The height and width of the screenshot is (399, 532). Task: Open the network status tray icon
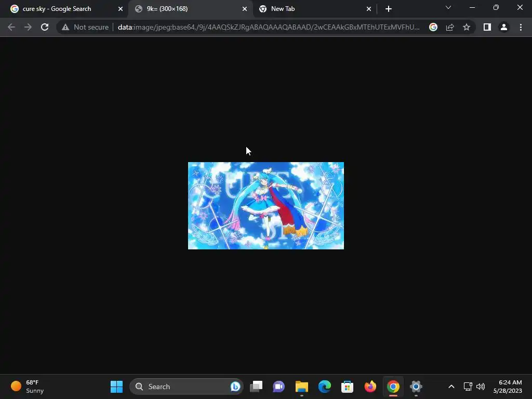point(468,387)
